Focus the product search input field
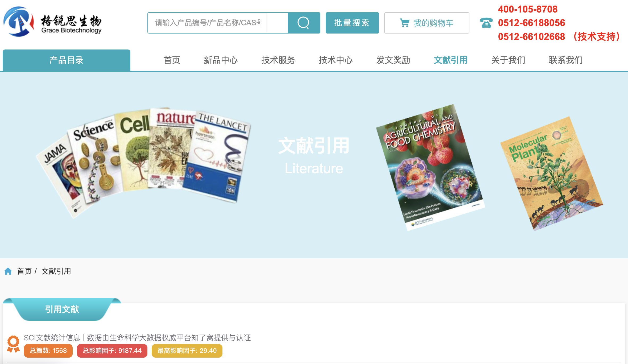Viewport: 628px width, 364px height. 218,23
